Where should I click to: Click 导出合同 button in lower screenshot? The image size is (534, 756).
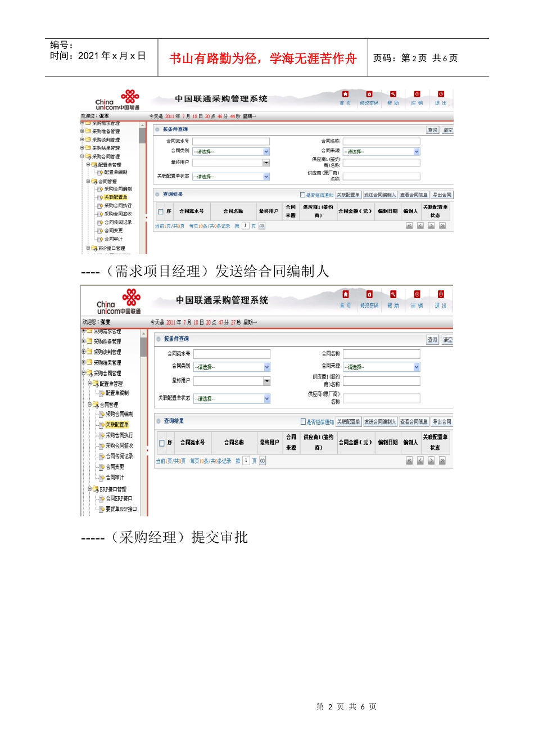(x=442, y=421)
